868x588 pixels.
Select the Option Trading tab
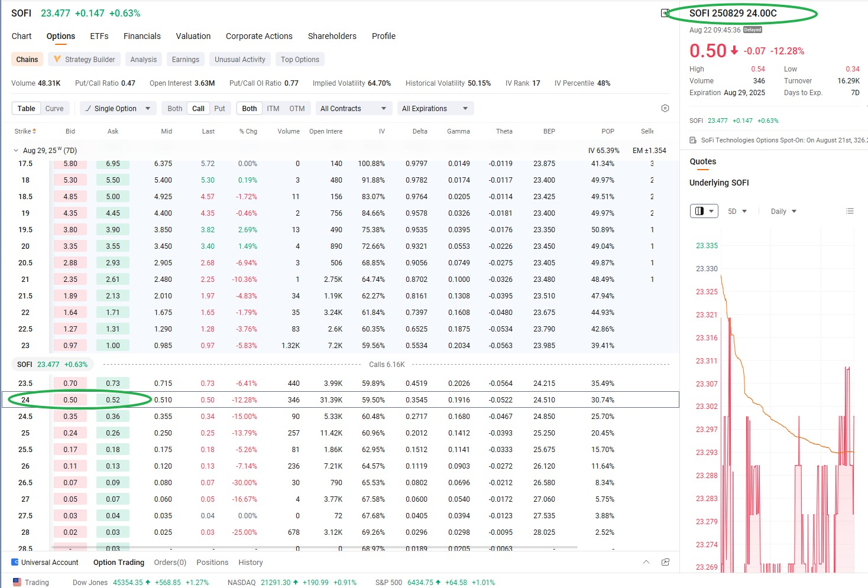click(119, 563)
